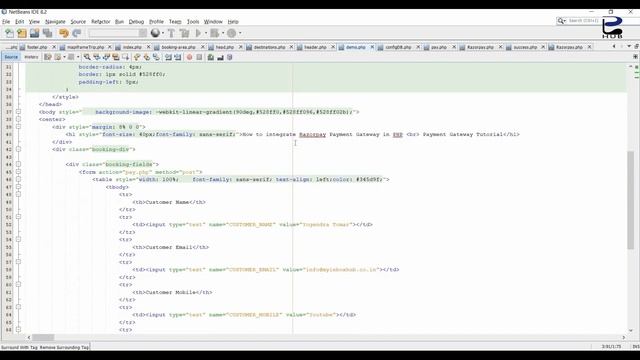640x360 pixels.
Task: Close the pay.php tab
Action: click(453, 47)
